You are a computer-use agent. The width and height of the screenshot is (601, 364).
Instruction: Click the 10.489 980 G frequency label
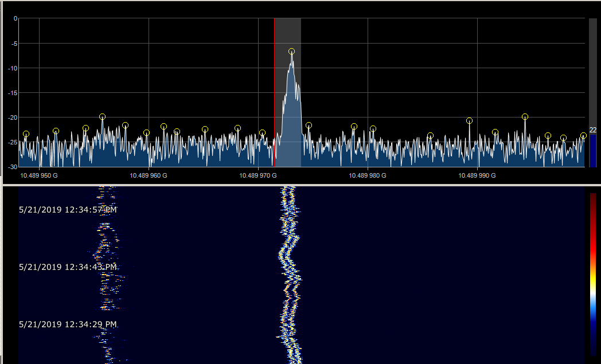pos(368,175)
